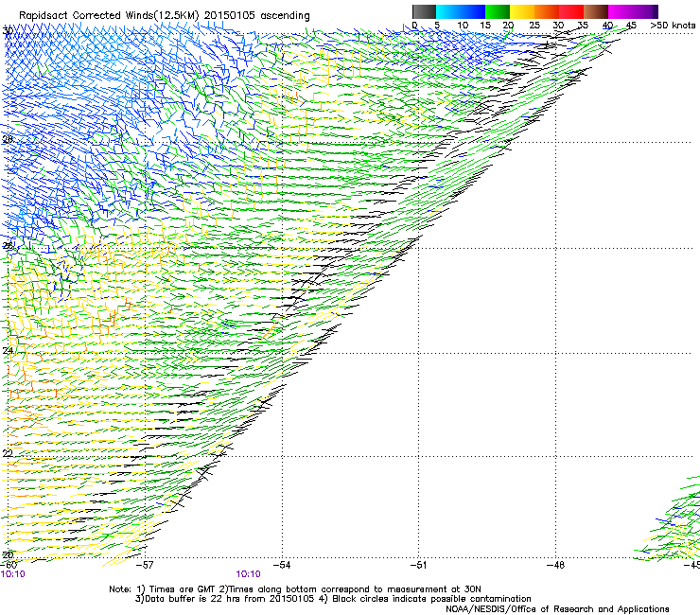Click the green 15-20 knots legend swatch
700x615 pixels.
point(498,11)
